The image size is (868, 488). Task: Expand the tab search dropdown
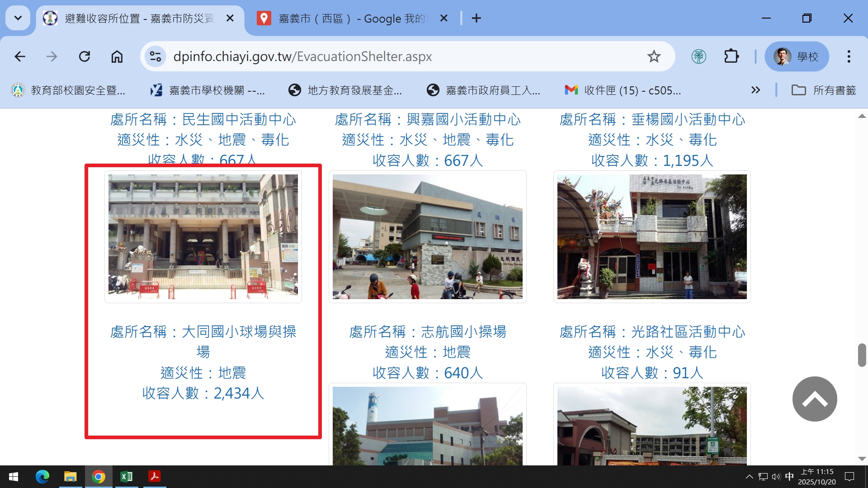pyautogui.click(x=18, y=18)
